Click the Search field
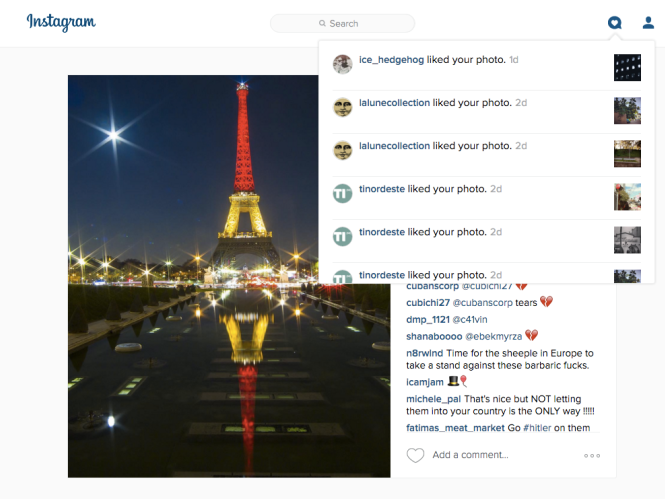 coord(342,23)
